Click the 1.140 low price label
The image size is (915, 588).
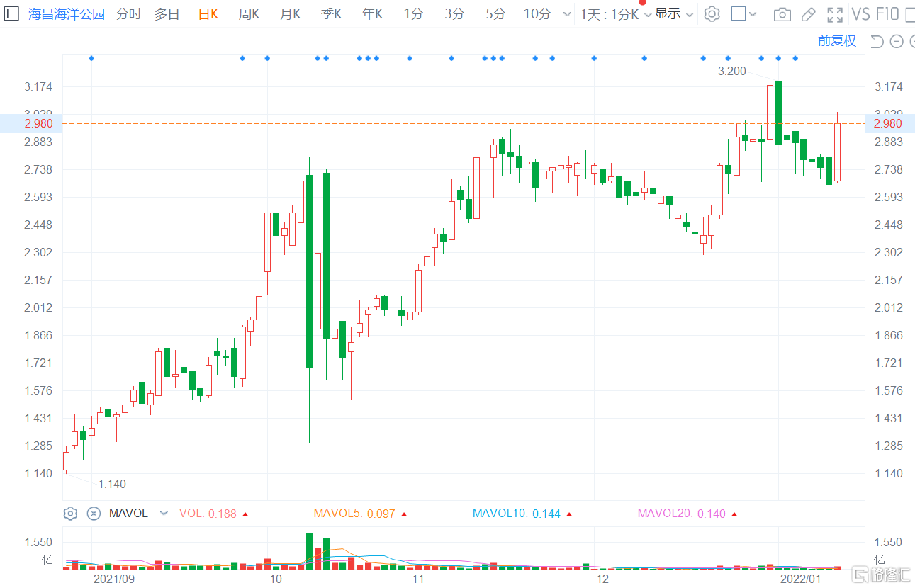[x=112, y=485]
